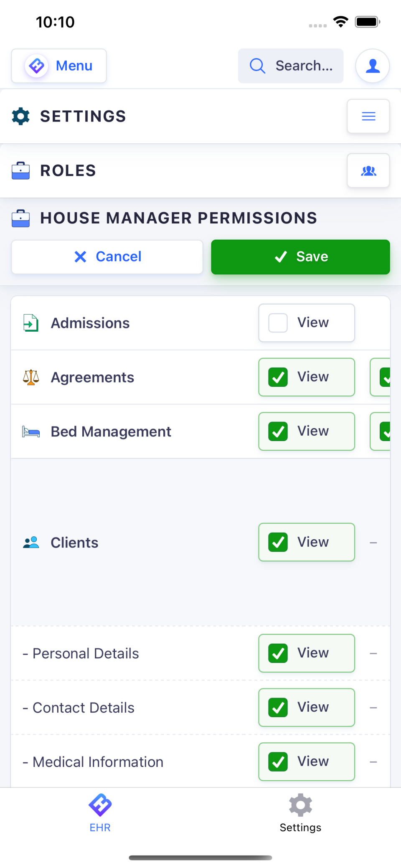401x868 pixels.
Task: Open the user profile icon
Action: pyautogui.click(x=372, y=66)
